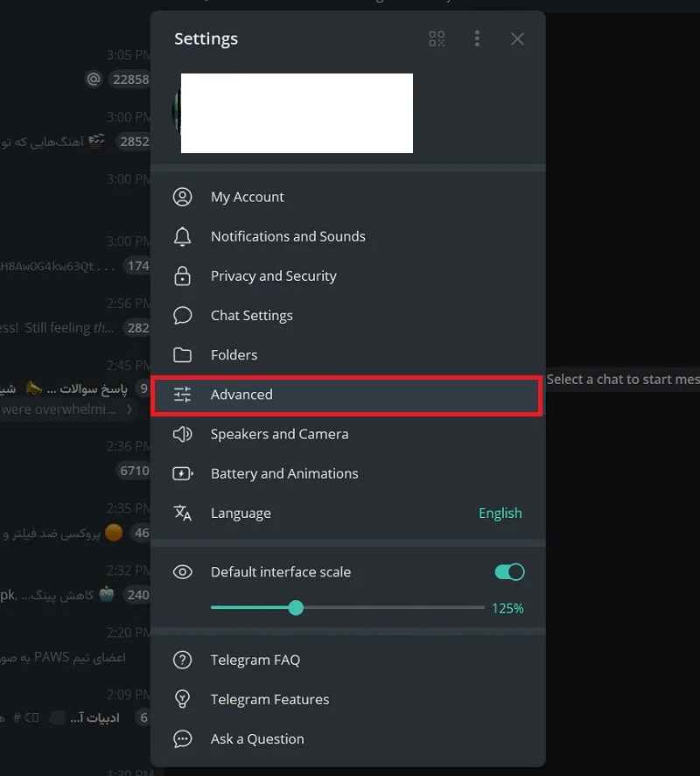Open Speakers and Camera settings

click(348, 434)
